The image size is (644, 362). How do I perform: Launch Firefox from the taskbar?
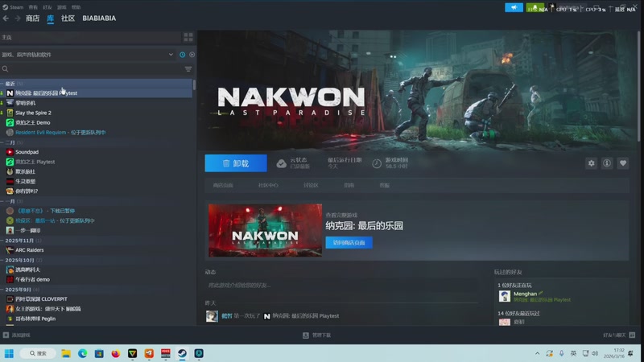pos(116,353)
